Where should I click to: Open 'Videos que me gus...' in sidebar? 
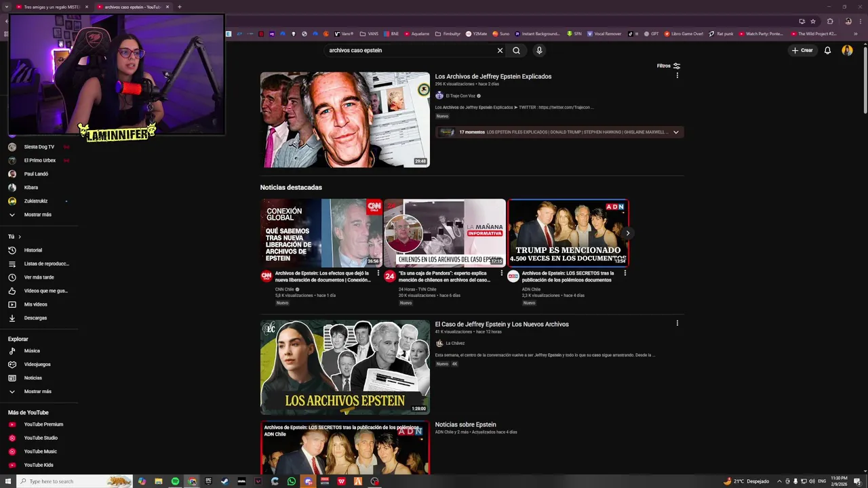39,291
